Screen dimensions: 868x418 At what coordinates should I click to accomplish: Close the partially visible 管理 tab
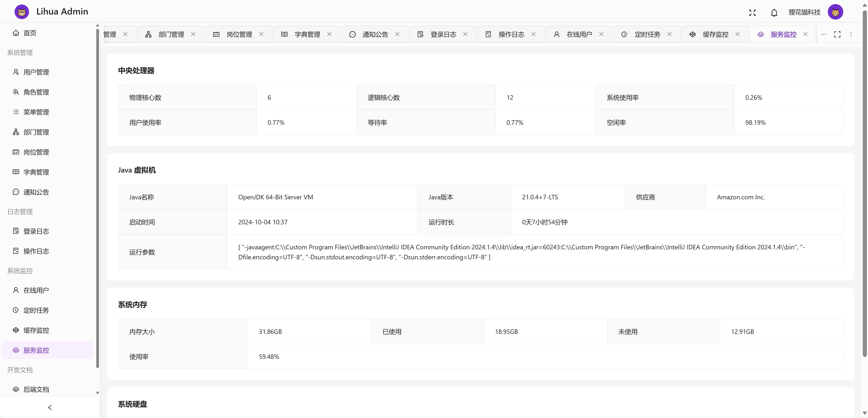click(x=125, y=34)
